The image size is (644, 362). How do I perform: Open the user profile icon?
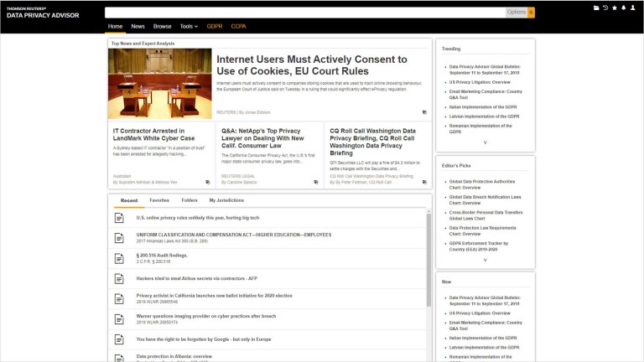coord(634,8)
